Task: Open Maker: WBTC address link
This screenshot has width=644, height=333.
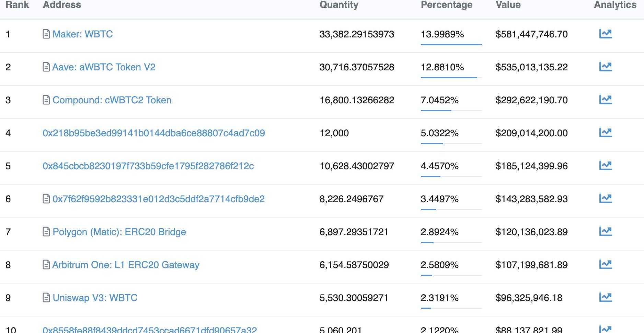Action: [82, 34]
